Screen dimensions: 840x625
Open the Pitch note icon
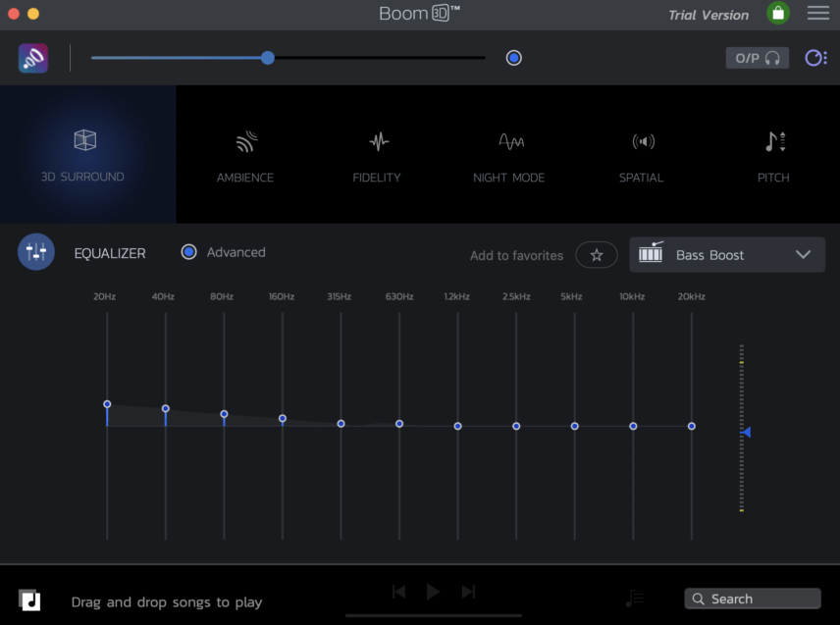[x=774, y=142]
